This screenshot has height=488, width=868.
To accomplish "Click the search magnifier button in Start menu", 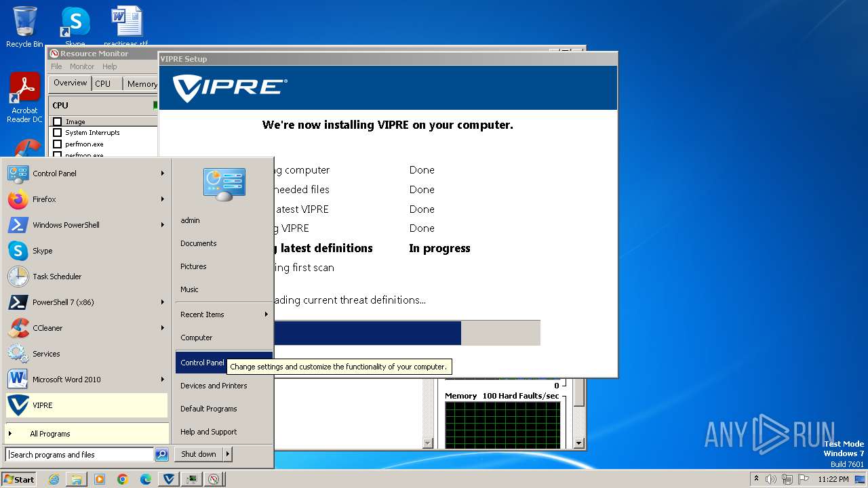I will (x=161, y=454).
